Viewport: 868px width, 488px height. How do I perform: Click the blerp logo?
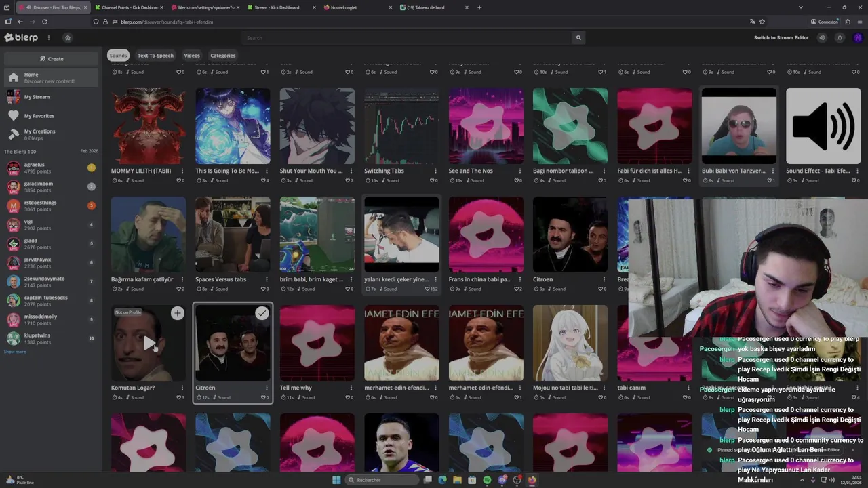point(21,37)
